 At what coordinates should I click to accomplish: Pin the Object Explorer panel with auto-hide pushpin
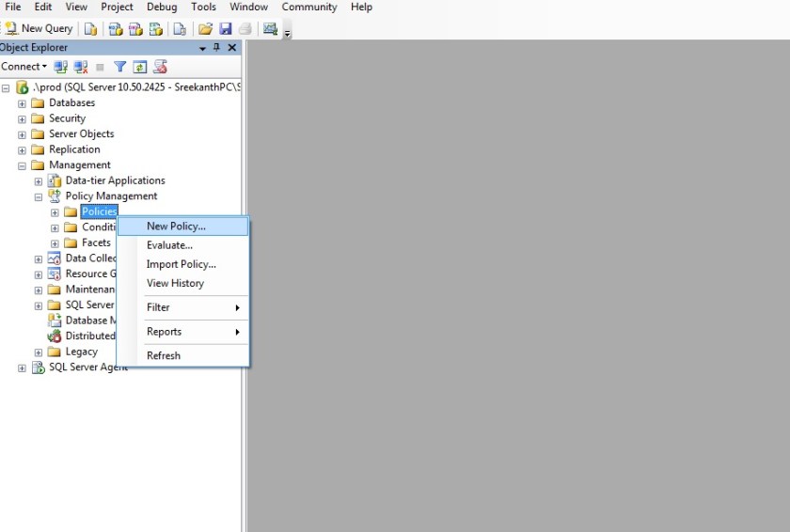(x=217, y=48)
